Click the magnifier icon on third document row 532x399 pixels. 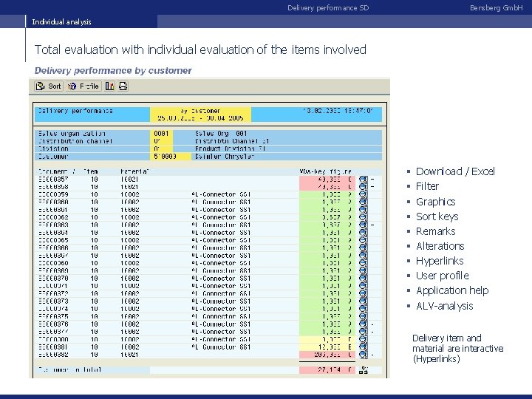tap(363, 194)
